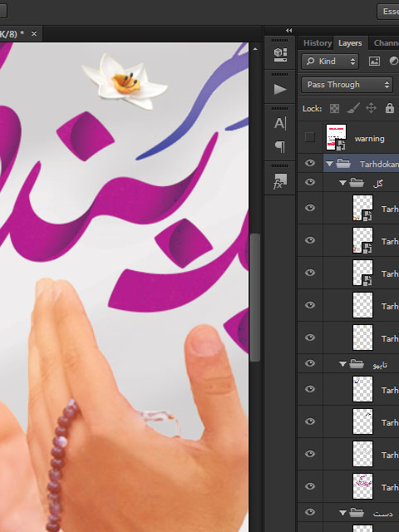Screen dimensions: 399x532
Task: Collapse the Tarhdokan group folder
Action: click(x=329, y=164)
